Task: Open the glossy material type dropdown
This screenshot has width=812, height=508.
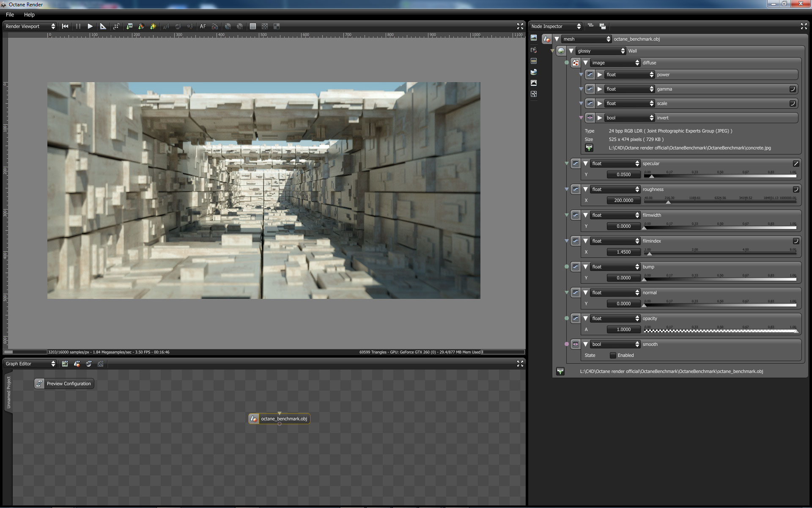Action: [601, 51]
